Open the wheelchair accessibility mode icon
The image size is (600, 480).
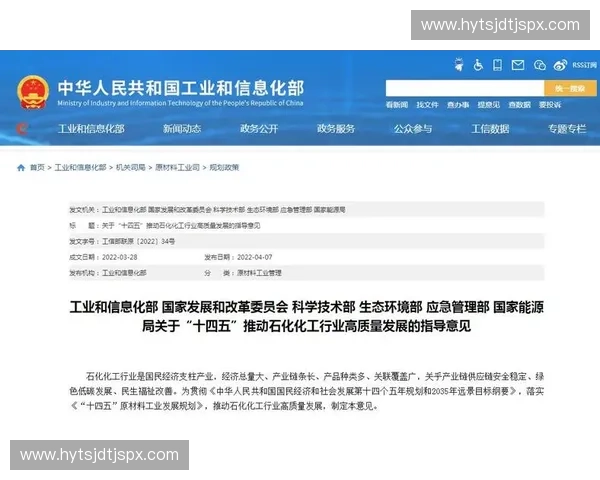tap(478, 65)
